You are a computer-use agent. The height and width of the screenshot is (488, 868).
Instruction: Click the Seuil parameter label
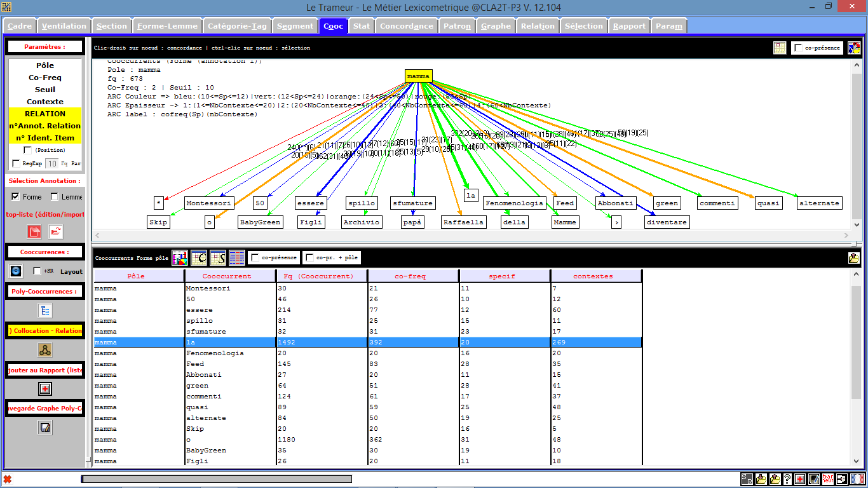(x=45, y=90)
